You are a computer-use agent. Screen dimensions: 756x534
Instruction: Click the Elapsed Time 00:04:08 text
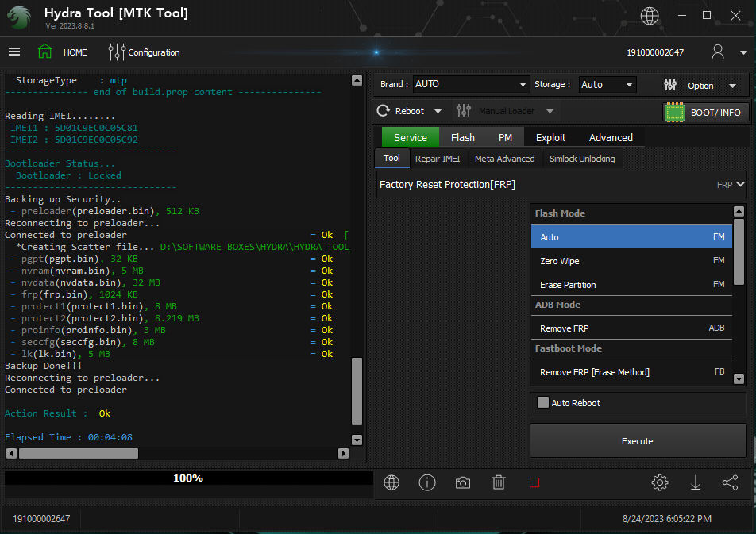[68, 437]
